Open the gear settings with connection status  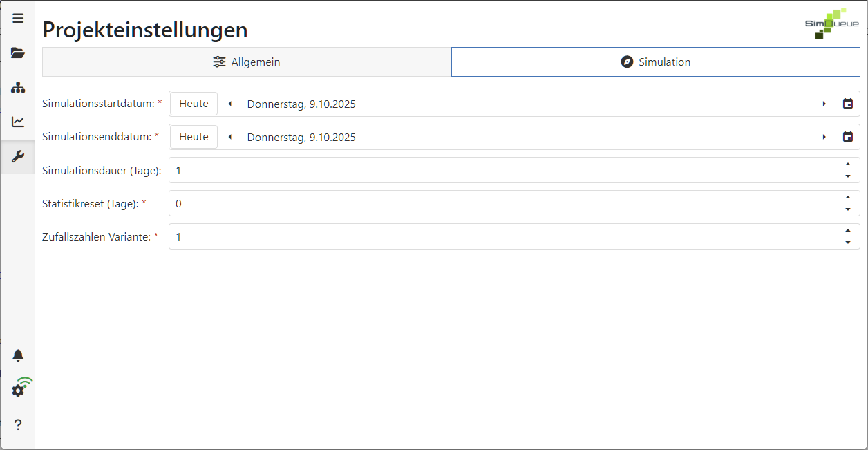tap(18, 390)
